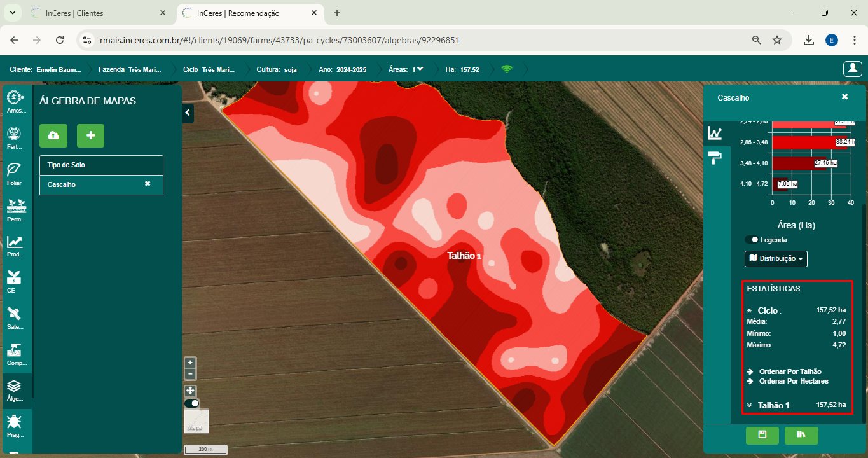Viewport: 868px width, 458px height.
Task: Go back with browser back arrow
Action: click(x=14, y=40)
